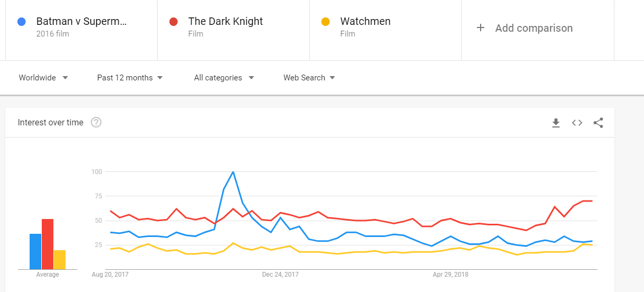Expand the Worldwide region dropdown
Image resolution: width=644 pixels, height=292 pixels.
point(43,78)
